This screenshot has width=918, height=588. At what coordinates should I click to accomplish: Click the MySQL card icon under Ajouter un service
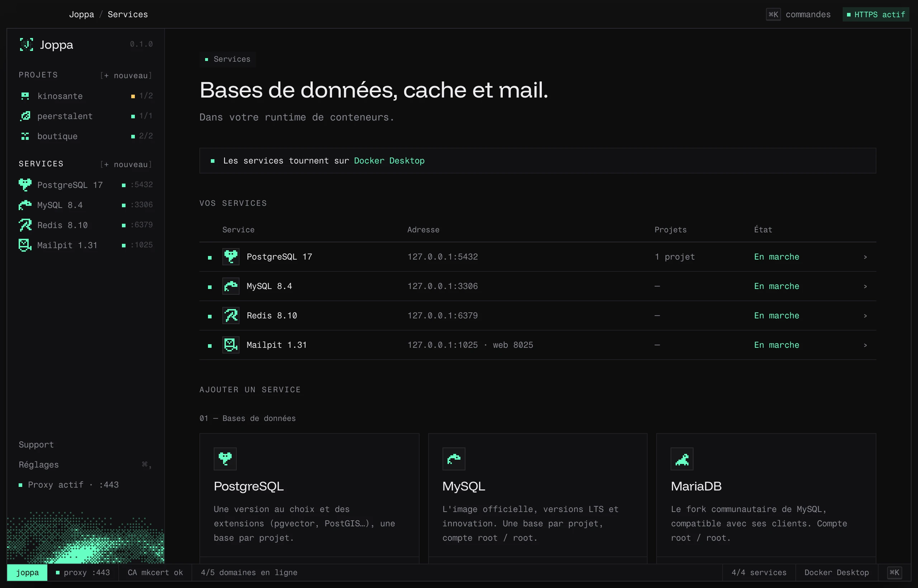pyautogui.click(x=454, y=459)
